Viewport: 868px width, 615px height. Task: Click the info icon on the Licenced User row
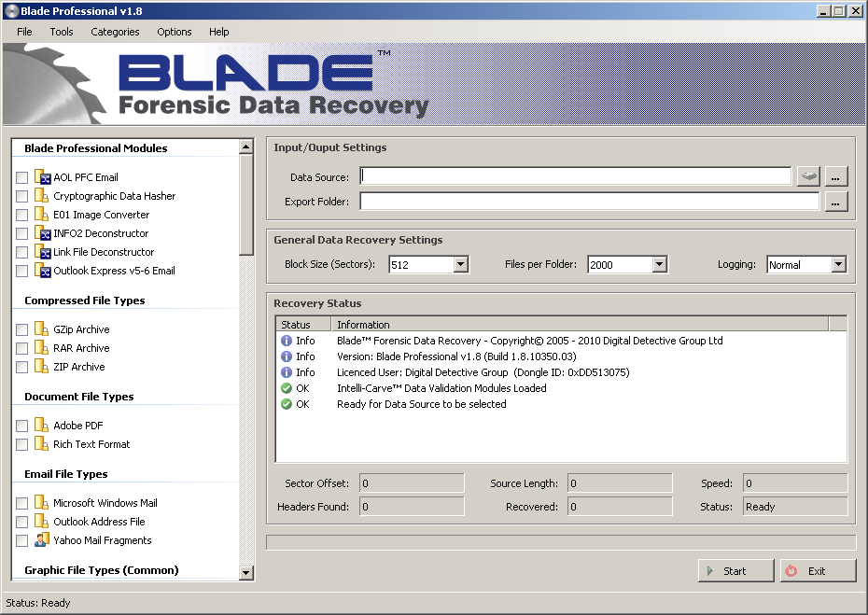287,372
